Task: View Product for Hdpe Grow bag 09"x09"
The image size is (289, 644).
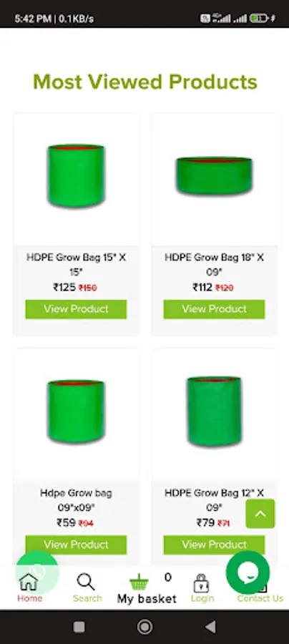Action: point(76,545)
